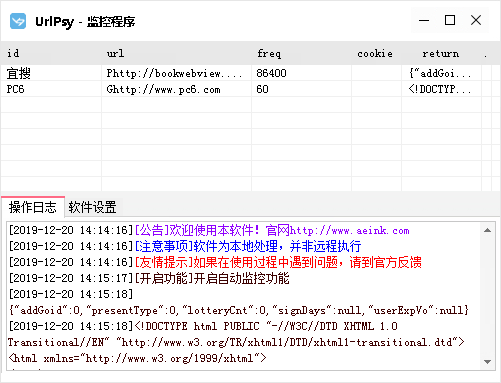
Task: Open the 软件设置 tab
Action: pos(92,207)
